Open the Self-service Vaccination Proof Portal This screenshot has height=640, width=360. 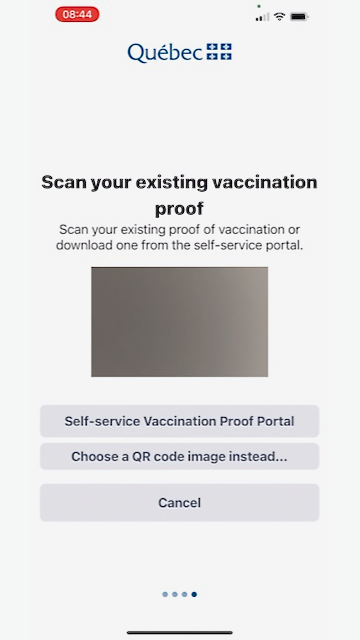(180, 421)
